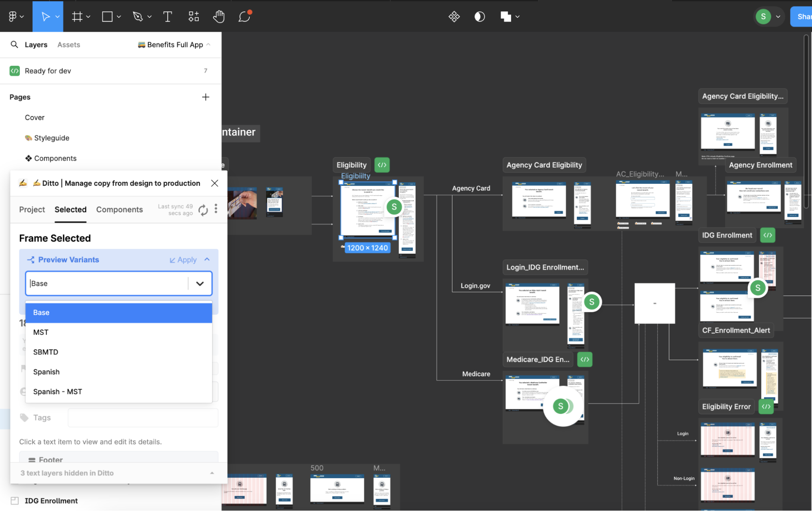Viewport: 812px width, 511px height.
Task: Toggle the contrast mode icon in the toolbar
Action: [479, 17]
